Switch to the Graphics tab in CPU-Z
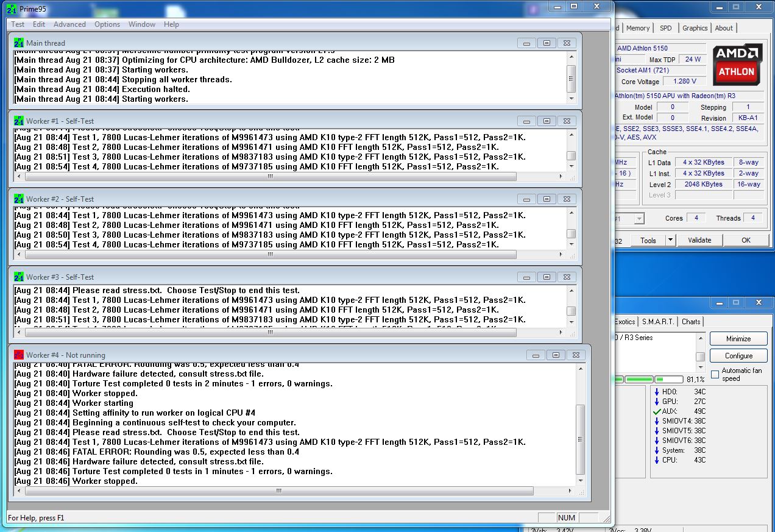 [x=695, y=28]
